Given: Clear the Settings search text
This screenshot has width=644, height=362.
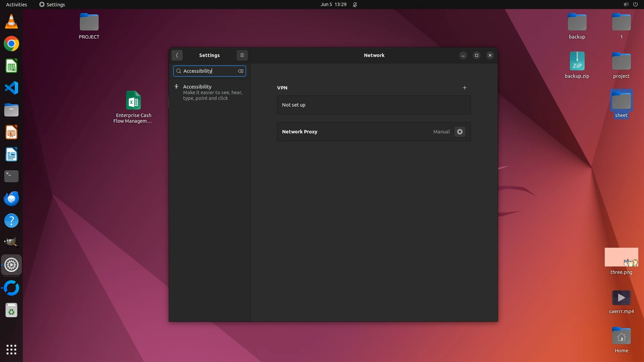Looking at the screenshot, I should 240,71.
